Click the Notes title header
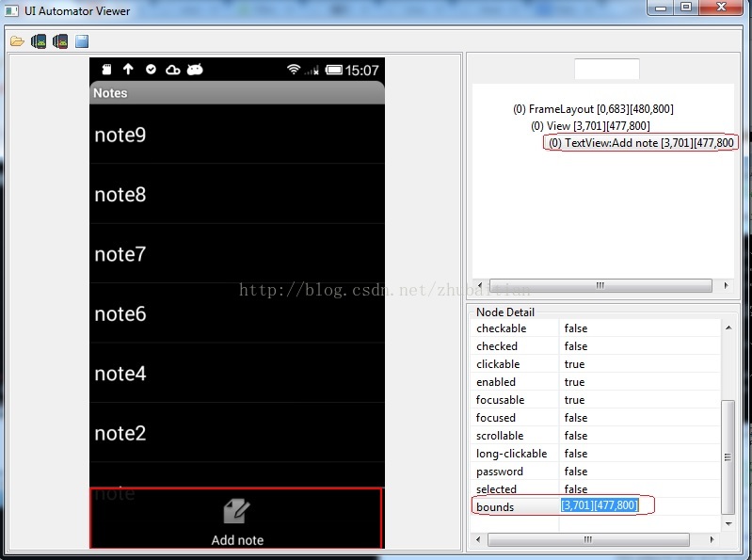The height and width of the screenshot is (560, 752). click(237, 93)
